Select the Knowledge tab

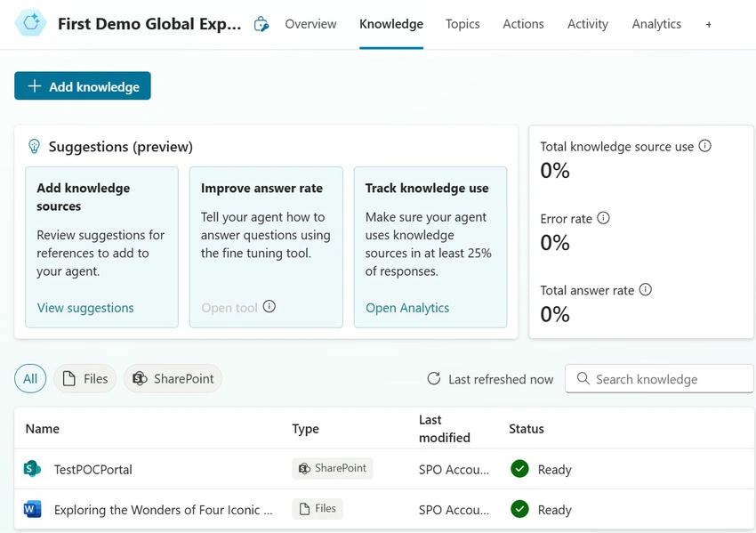click(391, 24)
